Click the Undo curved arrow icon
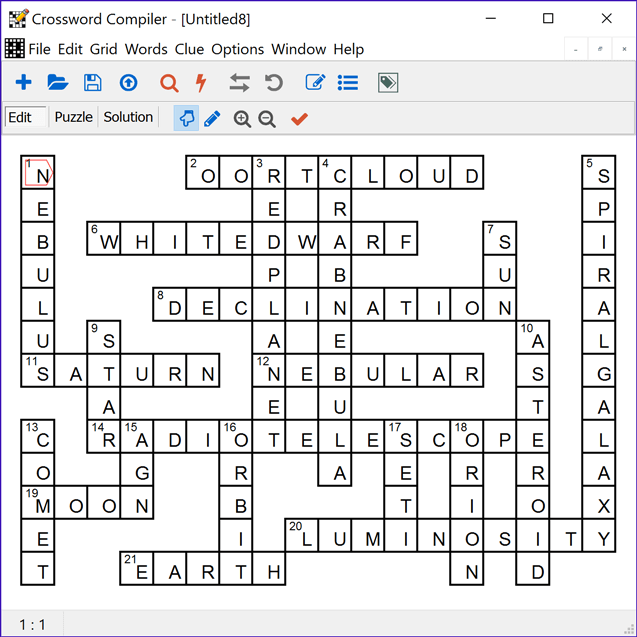Image resolution: width=637 pixels, height=637 pixels. (x=273, y=83)
